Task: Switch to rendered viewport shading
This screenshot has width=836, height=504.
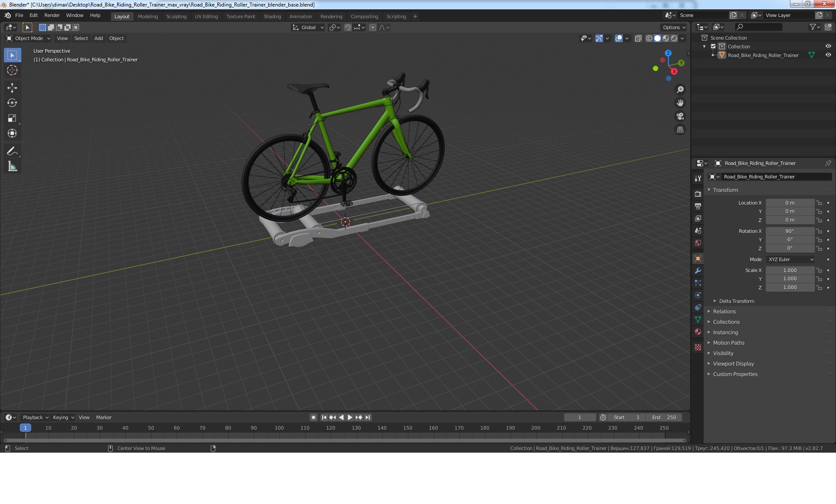Action: (674, 38)
